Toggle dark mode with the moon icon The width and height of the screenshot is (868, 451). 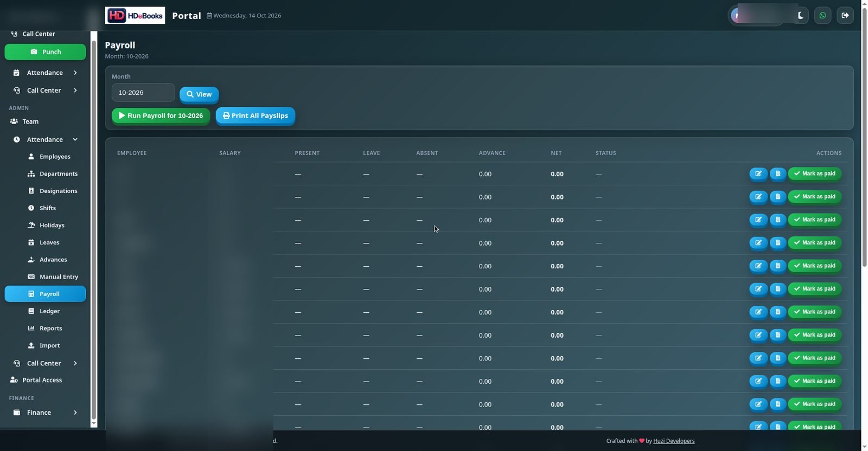pos(800,16)
